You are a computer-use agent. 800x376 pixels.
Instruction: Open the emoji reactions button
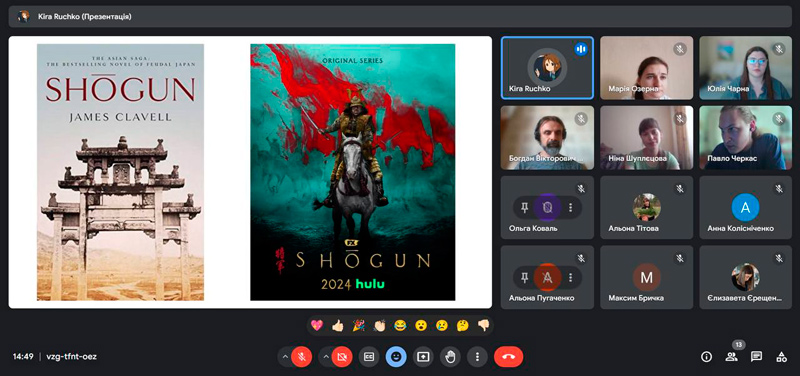pos(396,357)
